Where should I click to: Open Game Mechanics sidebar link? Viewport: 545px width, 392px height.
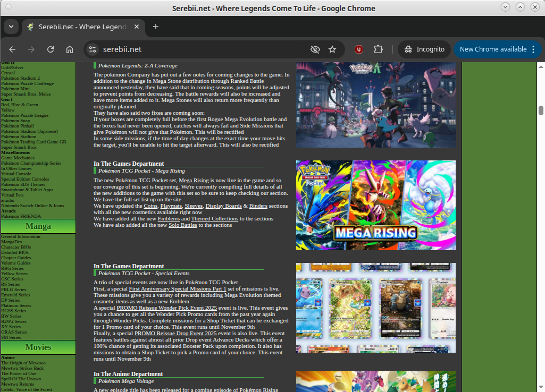click(x=18, y=158)
